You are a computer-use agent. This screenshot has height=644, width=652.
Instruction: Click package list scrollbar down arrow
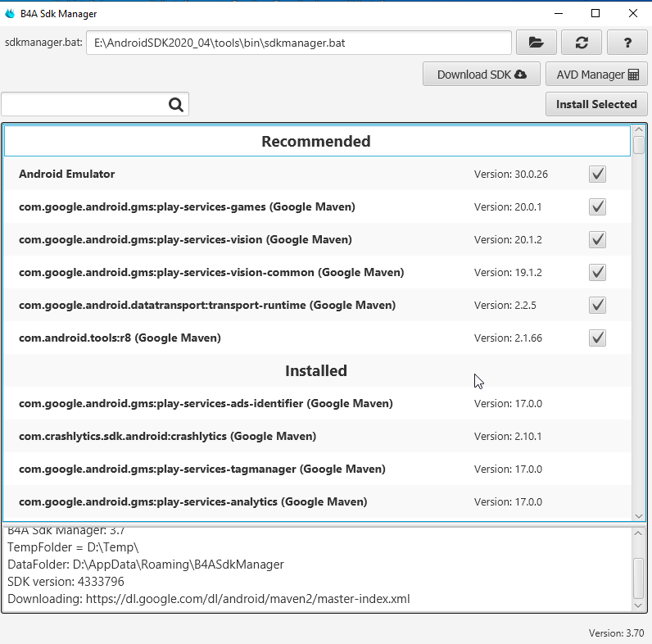[639, 516]
